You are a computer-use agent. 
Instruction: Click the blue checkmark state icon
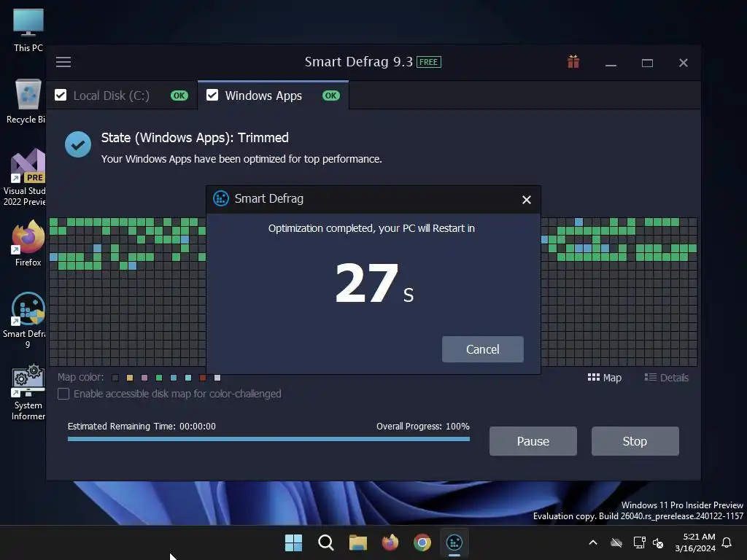(x=78, y=144)
